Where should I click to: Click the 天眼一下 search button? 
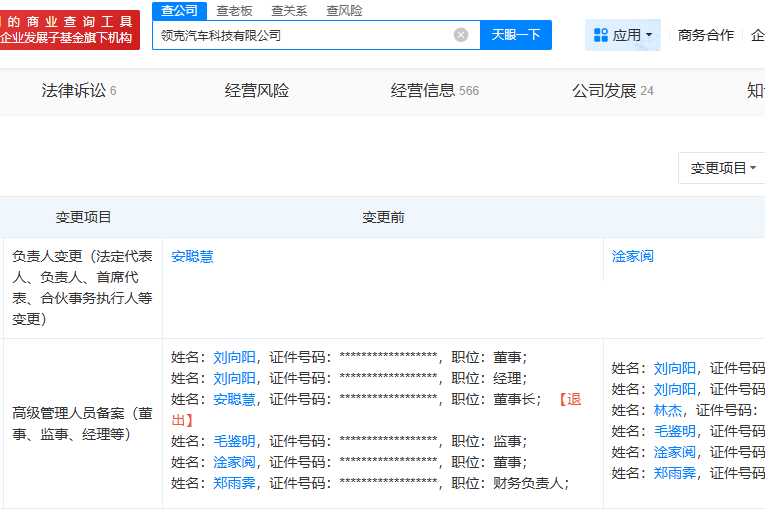(x=516, y=35)
